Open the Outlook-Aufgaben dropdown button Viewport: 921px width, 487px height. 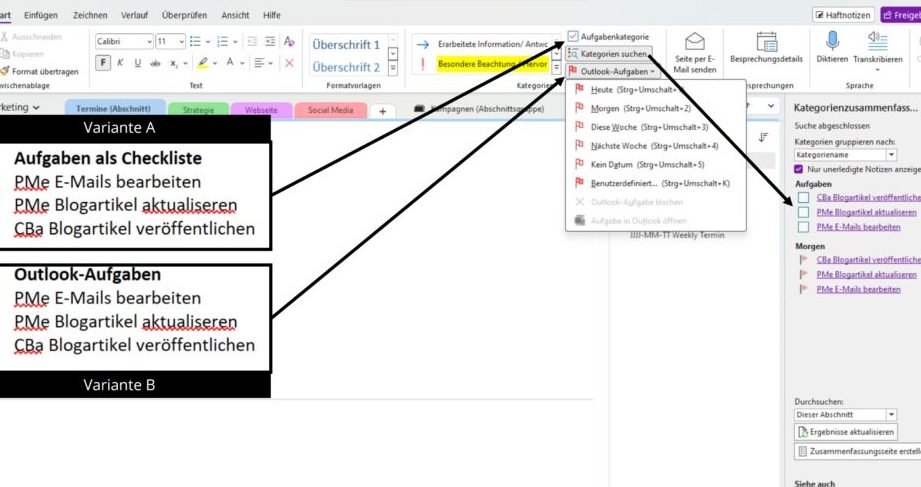point(612,72)
